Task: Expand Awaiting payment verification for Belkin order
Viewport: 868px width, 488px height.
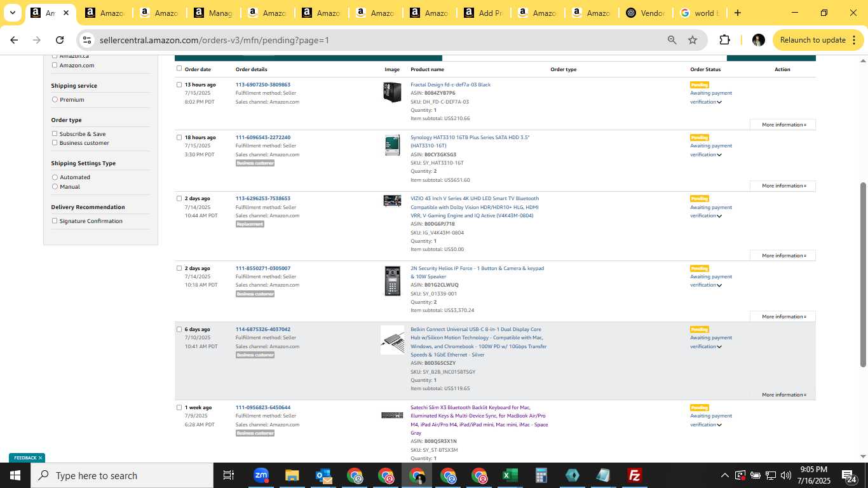Action: [x=719, y=347]
